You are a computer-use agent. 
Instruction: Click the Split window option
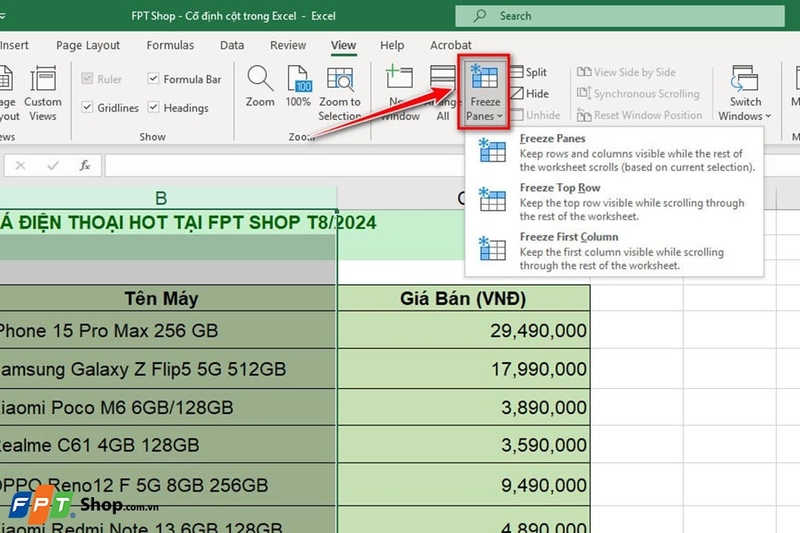click(x=529, y=72)
